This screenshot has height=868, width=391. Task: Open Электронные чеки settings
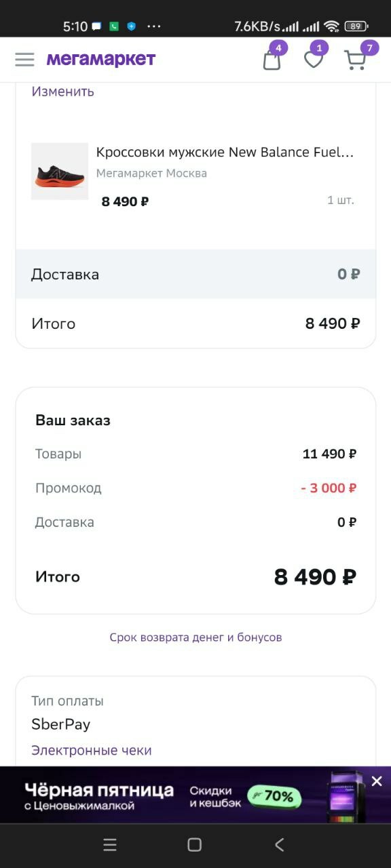point(91,750)
